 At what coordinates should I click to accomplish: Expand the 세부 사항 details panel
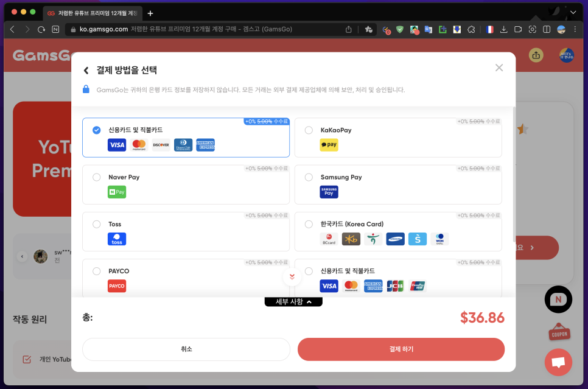[293, 301]
